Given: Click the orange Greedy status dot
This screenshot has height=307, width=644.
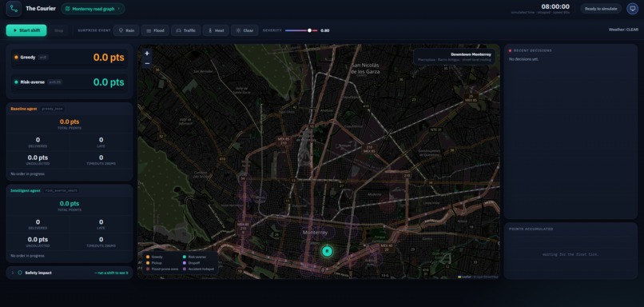Looking at the screenshot, I should pos(16,58).
